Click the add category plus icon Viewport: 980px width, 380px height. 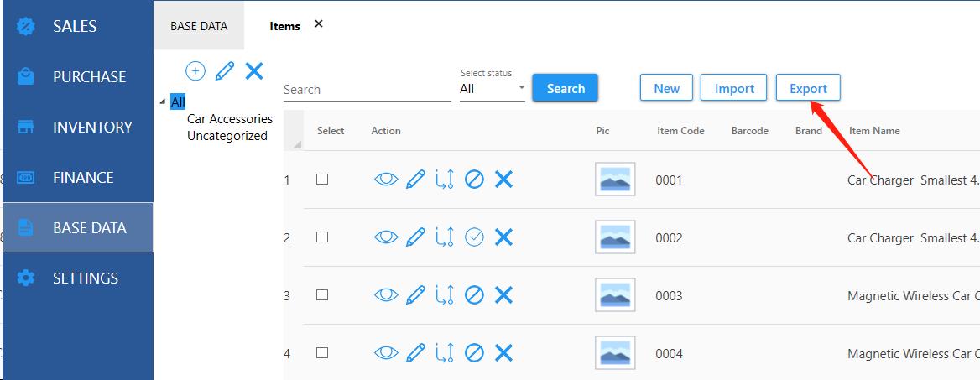[195, 71]
